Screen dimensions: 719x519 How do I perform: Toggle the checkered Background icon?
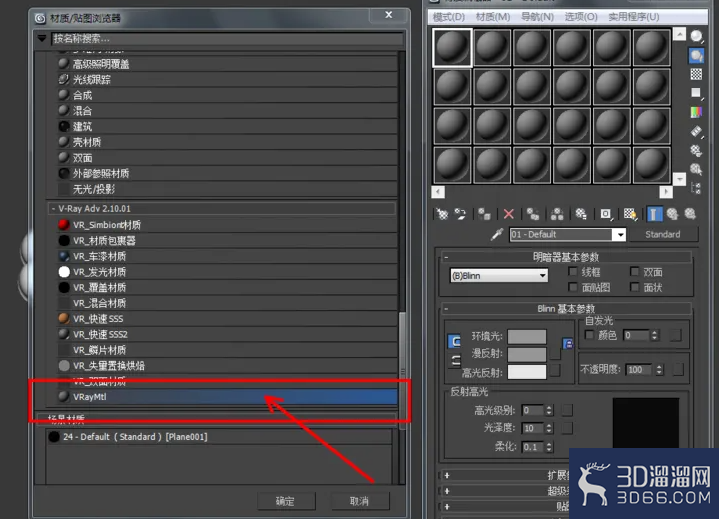pyautogui.click(x=697, y=74)
